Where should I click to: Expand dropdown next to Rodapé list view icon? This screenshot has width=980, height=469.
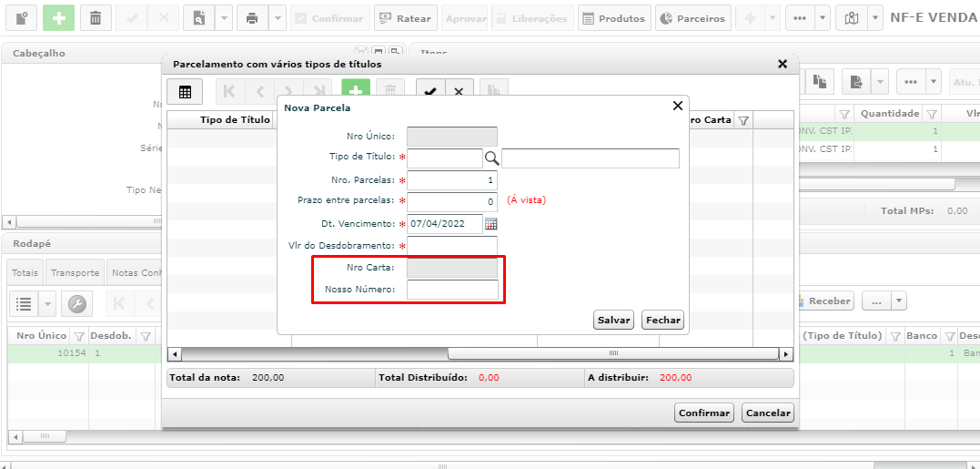[48, 304]
